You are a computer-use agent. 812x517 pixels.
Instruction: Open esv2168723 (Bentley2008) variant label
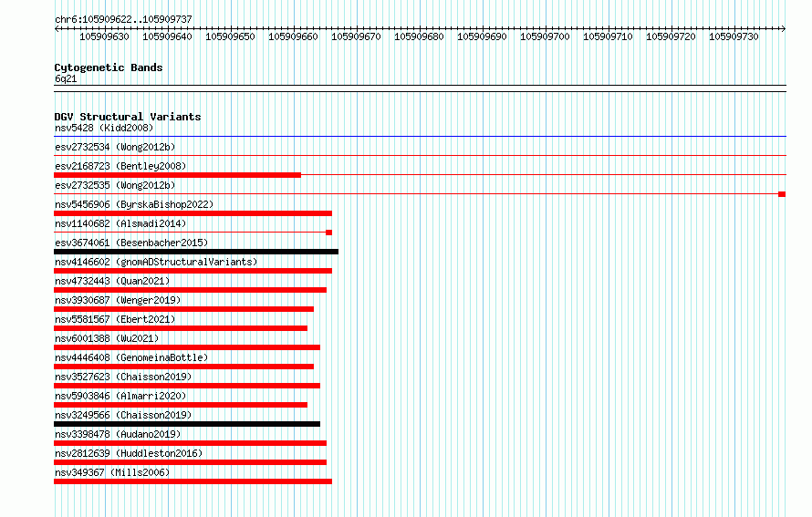tap(120, 166)
